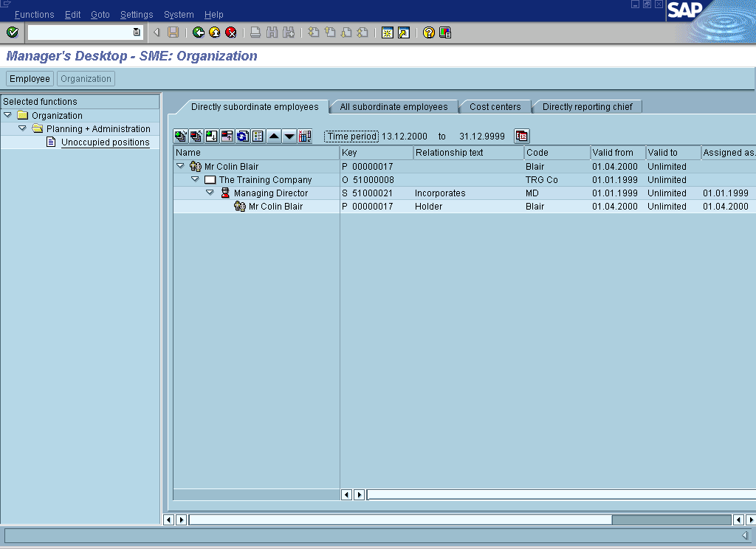Image resolution: width=756 pixels, height=549 pixels.
Task: Click the Refresh icon in list toolbar
Action: 242,136
